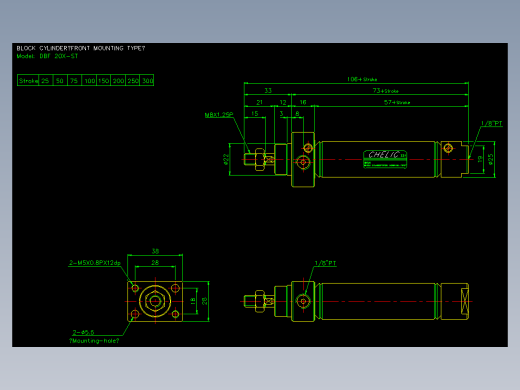The width and height of the screenshot is (520, 390).
Task: Select the 25 stroke table cell
Action: click(x=45, y=80)
